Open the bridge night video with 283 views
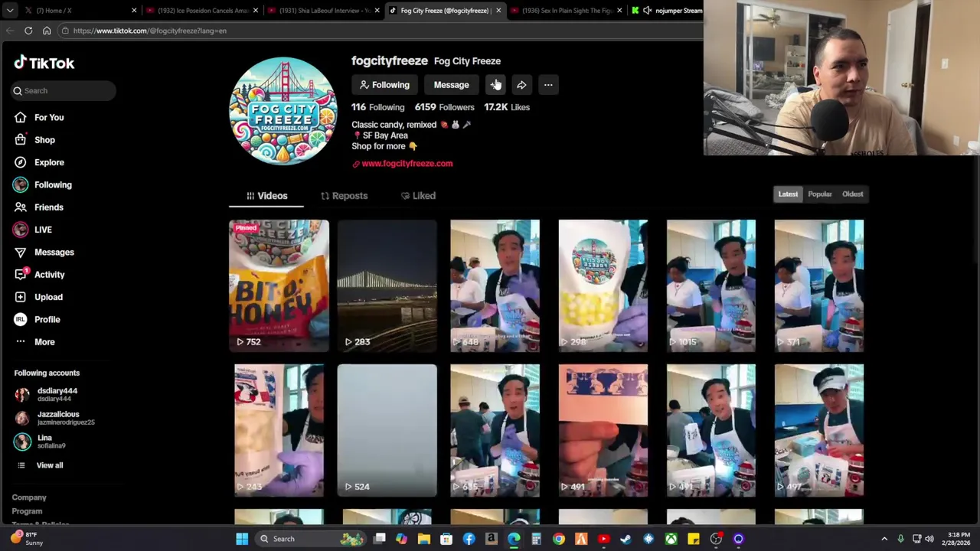This screenshot has height=551, width=980. [x=387, y=286]
